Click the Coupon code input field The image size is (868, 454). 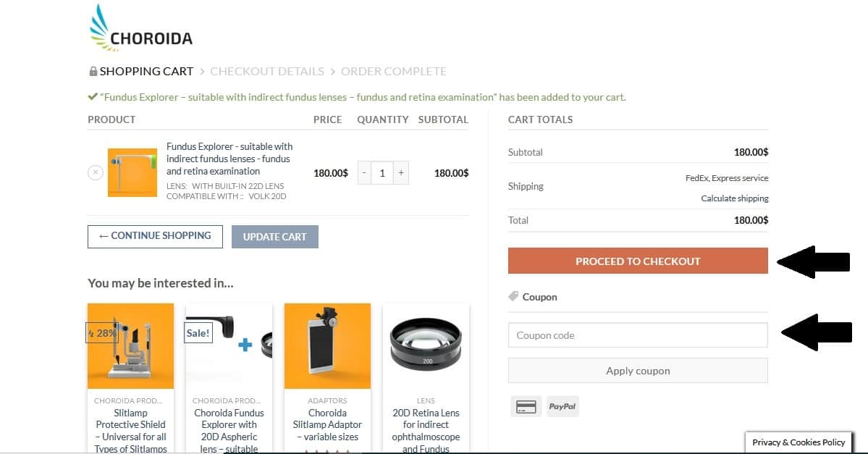coord(638,335)
